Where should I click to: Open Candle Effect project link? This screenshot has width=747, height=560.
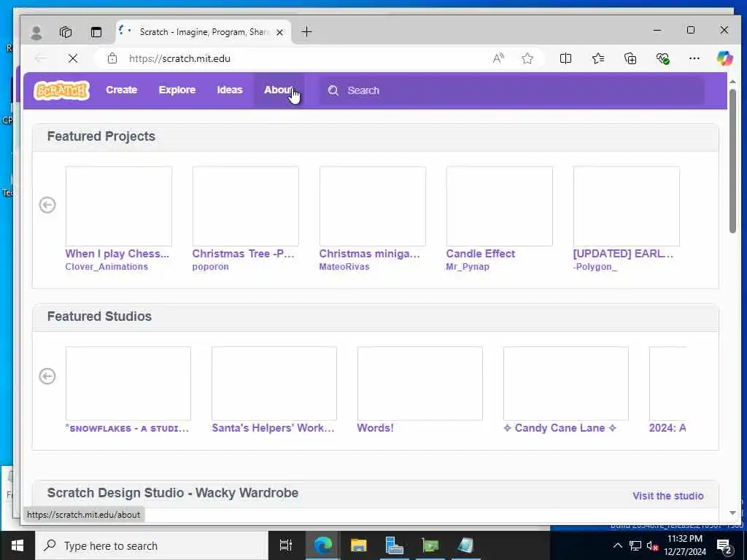coord(480,254)
